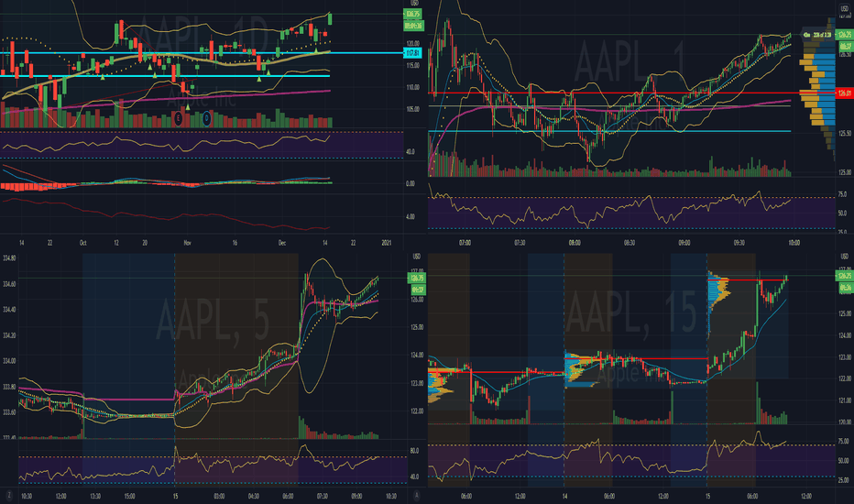Image resolution: width=854 pixels, height=504 pixels.
Task: Click the green 126.75 last-price label on daily chart
Action: coord(412,14)
